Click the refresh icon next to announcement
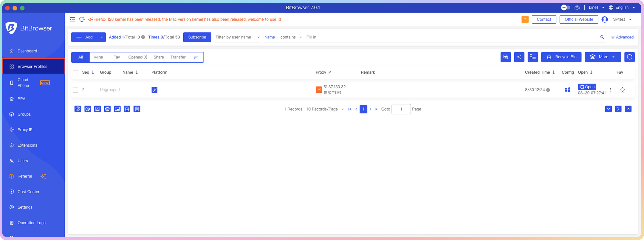This screenshot has height=240, width=644. tap(82, 19)
